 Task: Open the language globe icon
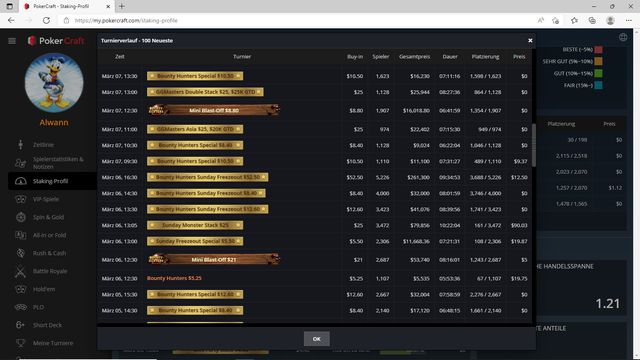(x=623, y=38)
